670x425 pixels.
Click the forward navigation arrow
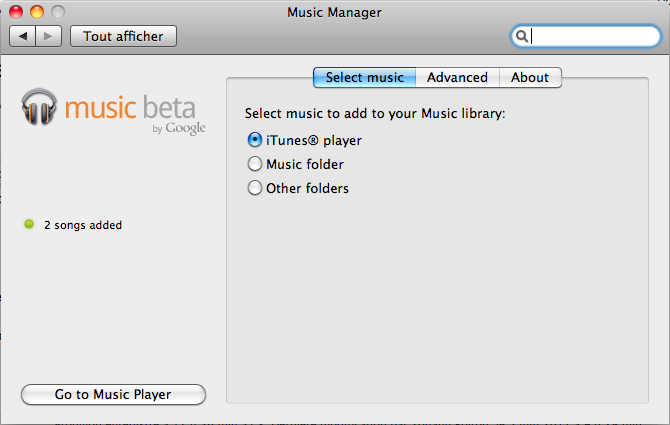point(49,36)
